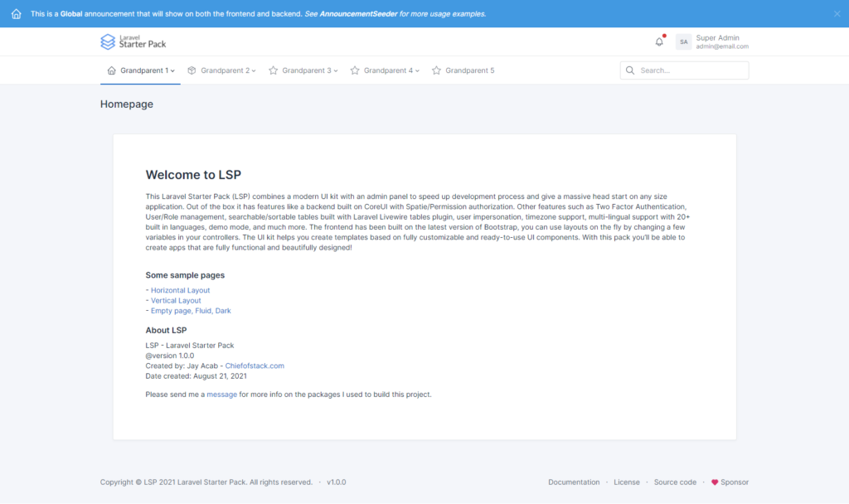Screen dimensions: 849x504
Task: Dismiss the global announcement banner
Action: point(837,13)
